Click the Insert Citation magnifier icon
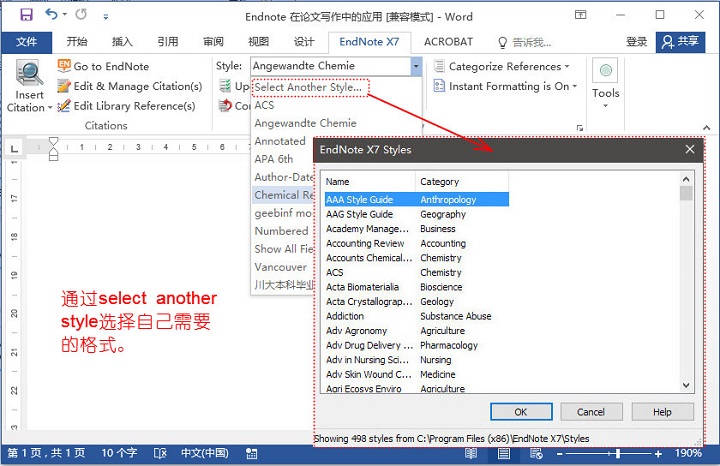 [29, 73]
